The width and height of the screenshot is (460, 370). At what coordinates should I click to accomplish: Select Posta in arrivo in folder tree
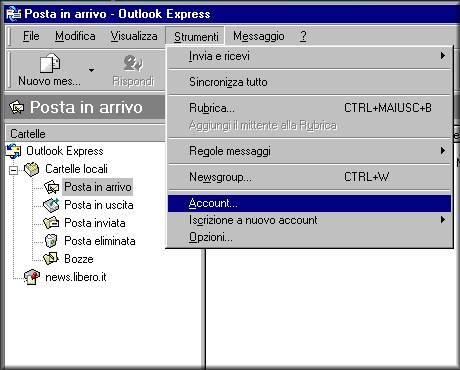[x=98, y=187]
